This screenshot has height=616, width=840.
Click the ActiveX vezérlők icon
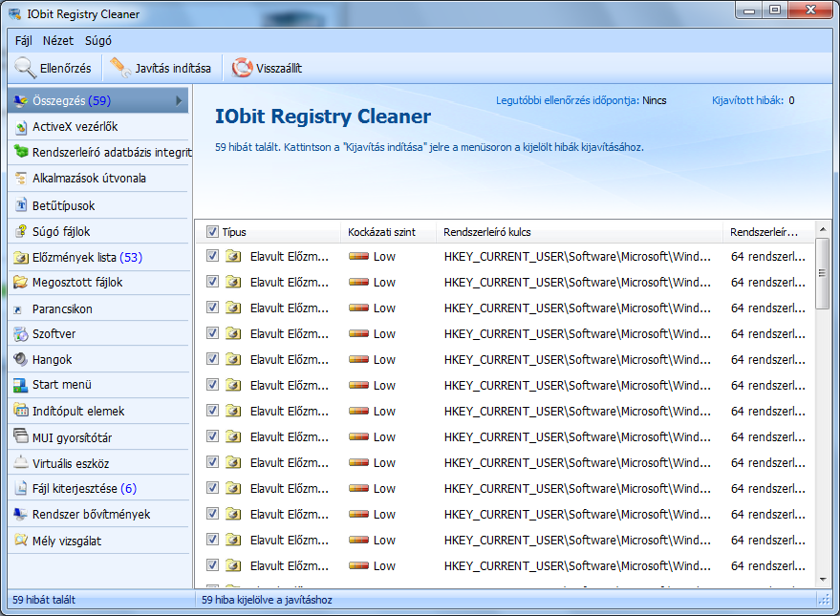pyautogui.click(x=21, y=127)
